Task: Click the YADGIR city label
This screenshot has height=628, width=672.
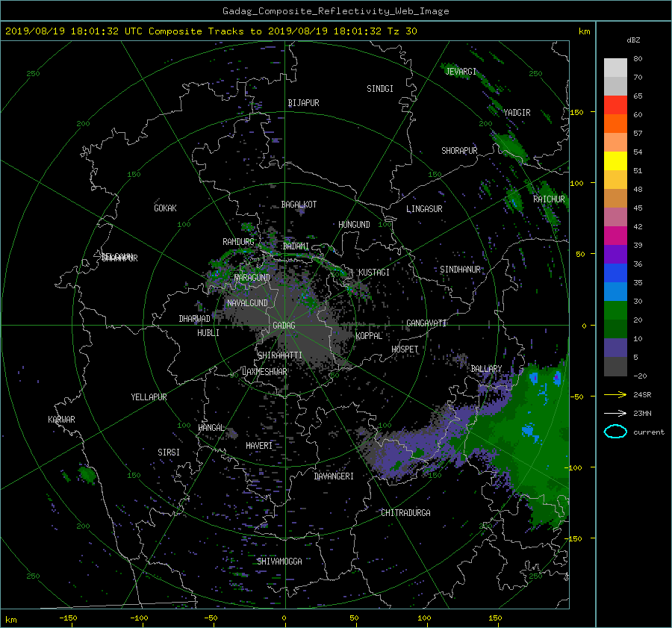Action: pos(517,112)
